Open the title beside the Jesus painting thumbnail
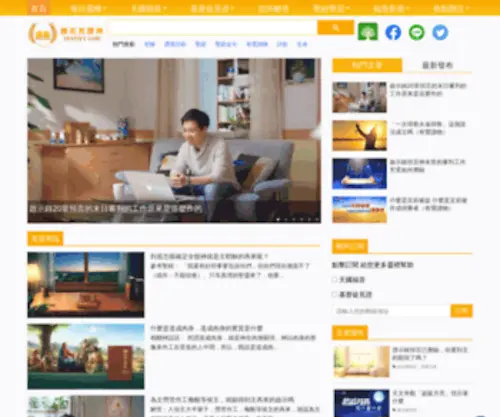Screen dimensions: 500x417 pyautogui.click(x=207, y=328)
